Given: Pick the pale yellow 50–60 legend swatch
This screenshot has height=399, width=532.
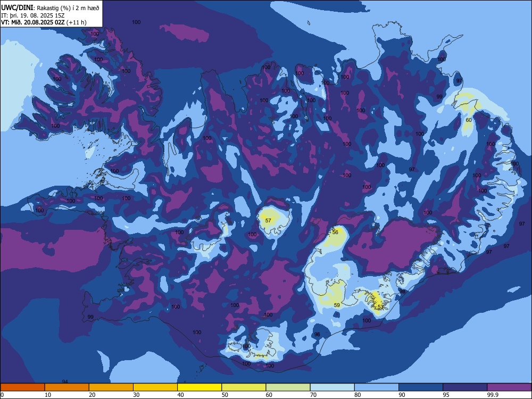Looking at the screenshot, I should [244, 387].
